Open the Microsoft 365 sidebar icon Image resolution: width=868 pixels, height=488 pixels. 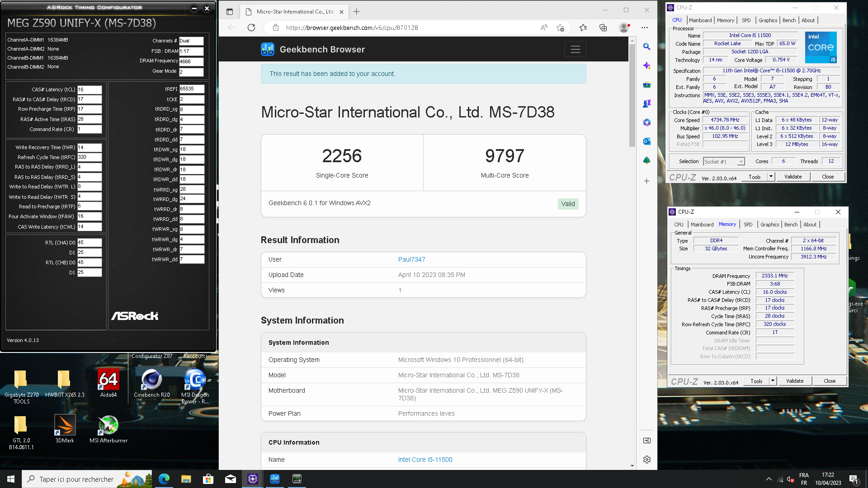[647, 122]
